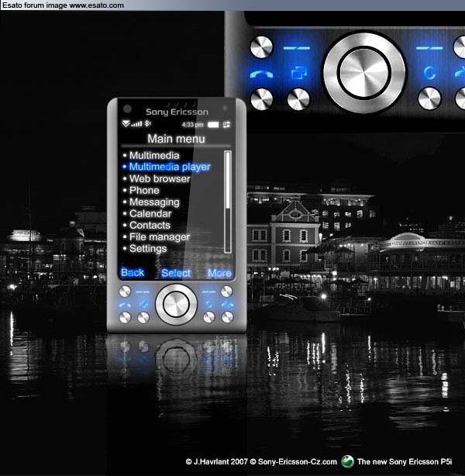Click enlarged round key below call icon
This screenshot has height=476, width=465.
[261, 99]
